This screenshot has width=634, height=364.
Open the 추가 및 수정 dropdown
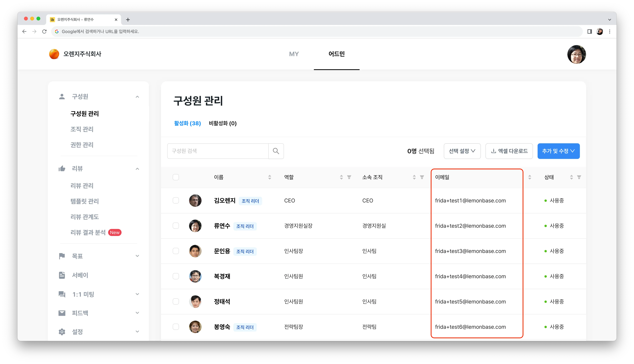(x=558, y=151)
